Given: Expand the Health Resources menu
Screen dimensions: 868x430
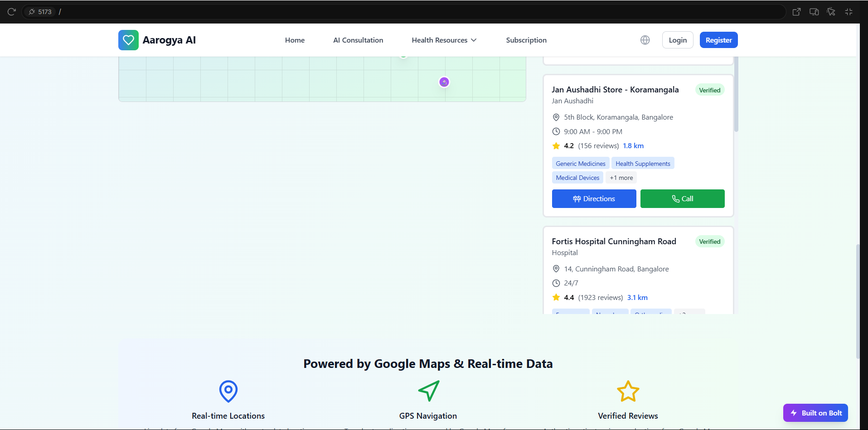Looking at the screenshot, I should [x=444, y=40].
